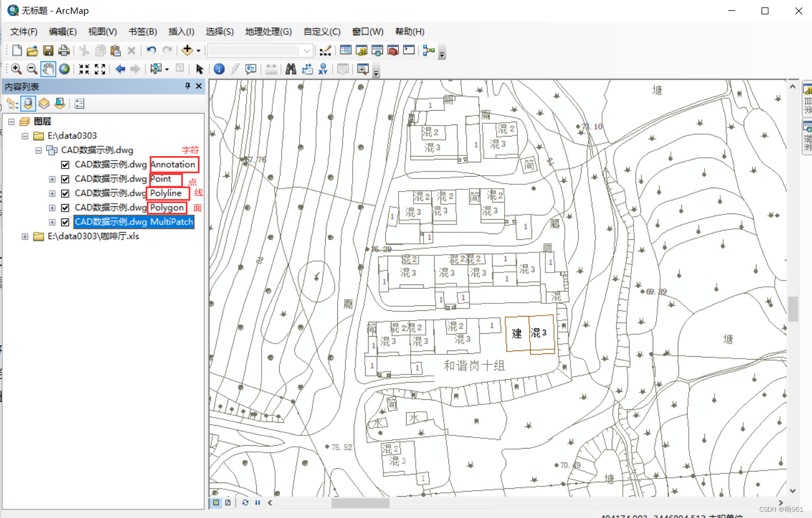Click the Full Extent globe icon
This screenshot has width=812, height=518.
tap(64, 69)
